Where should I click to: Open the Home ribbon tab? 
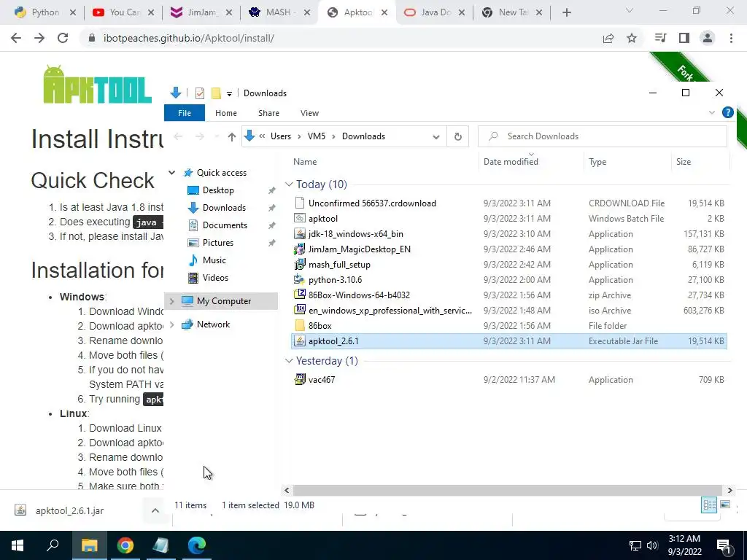pyautogui.click(x=226, y=113)
